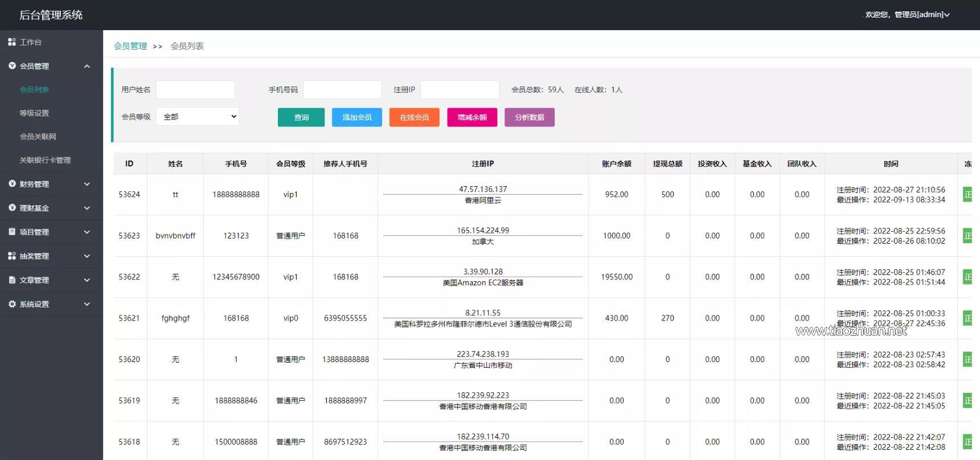Collapse the 会员管理 menu chevron
980x460 pixels.
(x=87, y=66)
